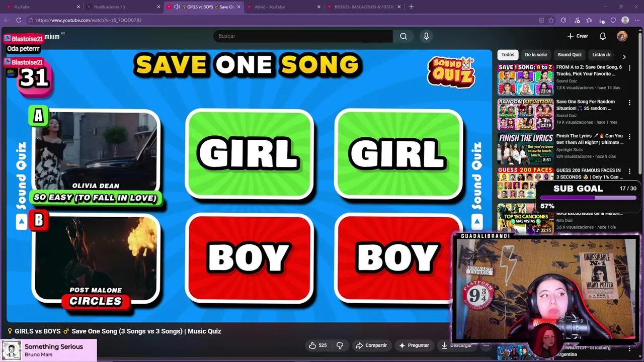The image size is (644, 362).
Task: Switch to RELOJES, RASCACIELOS & FIESTAS tab
Action: tap(363, 7)
